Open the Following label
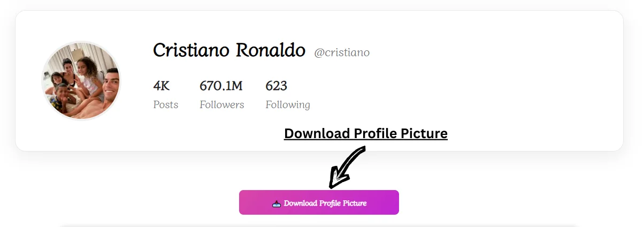644x227 pixels. 288,105
